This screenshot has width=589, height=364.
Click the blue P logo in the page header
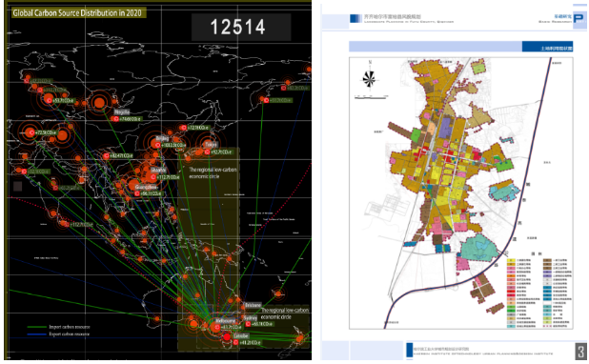(x=579, y=18)
